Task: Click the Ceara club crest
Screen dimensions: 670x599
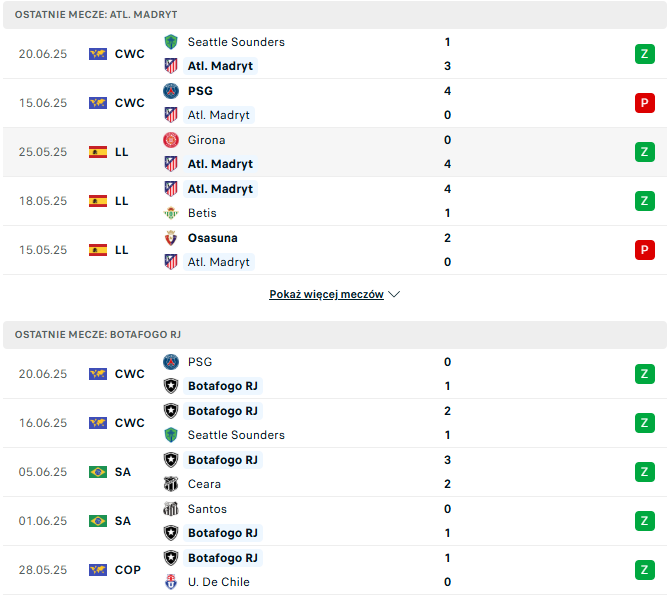Action: coord(171,484)
